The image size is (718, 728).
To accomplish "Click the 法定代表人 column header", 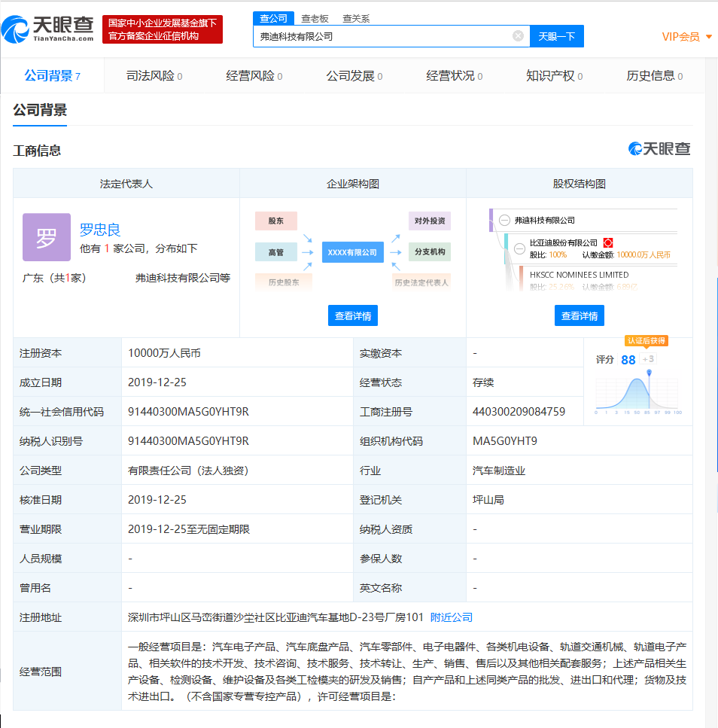I will coord(126,184).
